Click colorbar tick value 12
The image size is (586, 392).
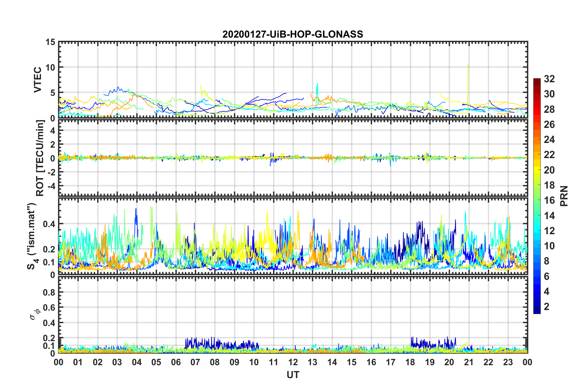tap(549, 231)
